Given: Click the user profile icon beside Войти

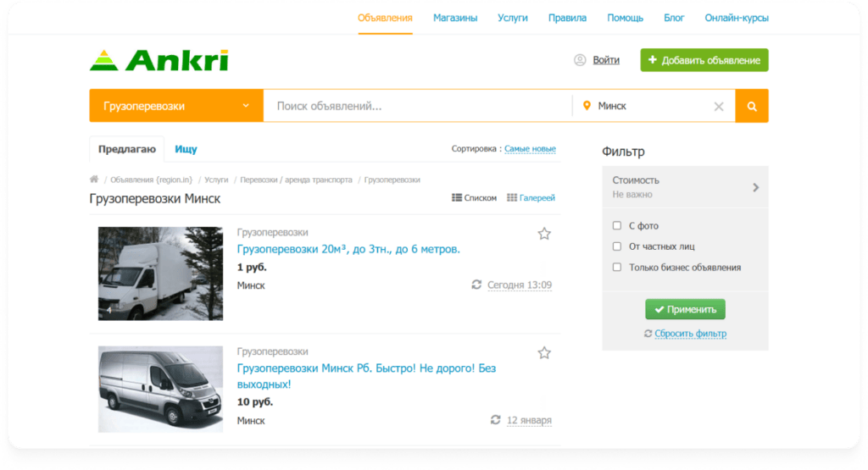Looking at the screenshot, I should coord(580,60).
